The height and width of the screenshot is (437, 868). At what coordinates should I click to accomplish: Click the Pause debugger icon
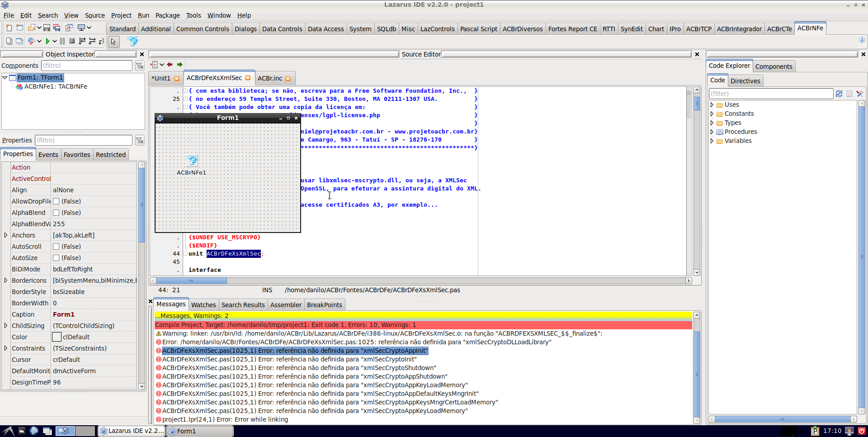tap(62, 41)
